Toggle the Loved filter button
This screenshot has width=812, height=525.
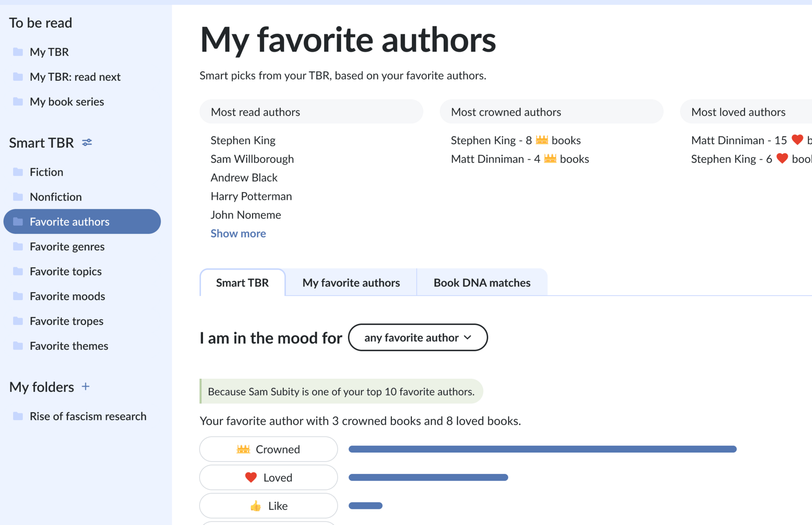coord(268,477)
